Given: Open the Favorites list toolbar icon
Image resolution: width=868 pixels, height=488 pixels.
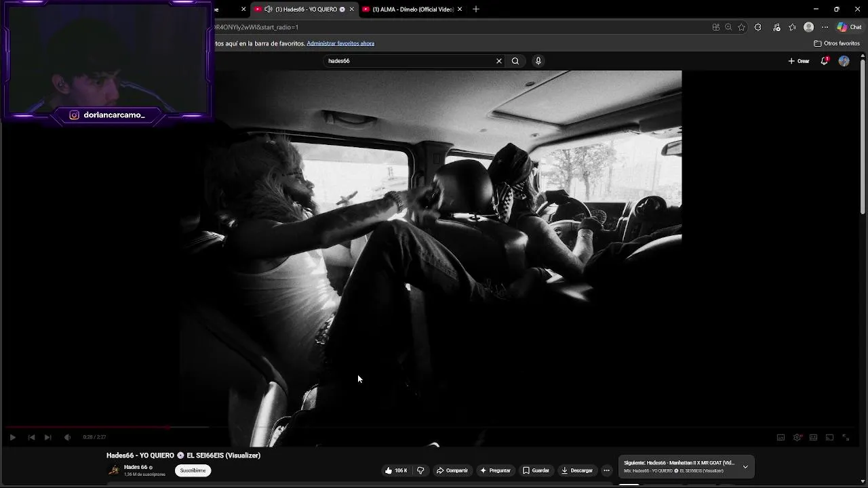Looking at the screenshot, I should click(793, 27).
